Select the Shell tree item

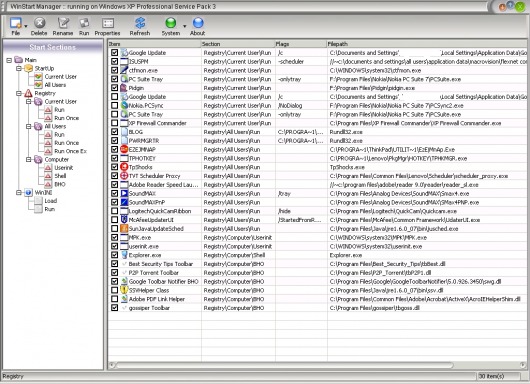tap(60, 176)
